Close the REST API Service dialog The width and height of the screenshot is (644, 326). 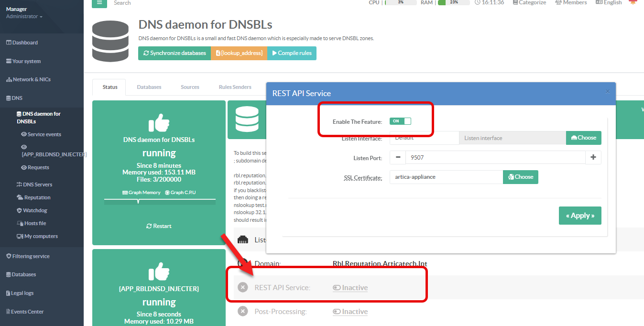pos(608,91)
